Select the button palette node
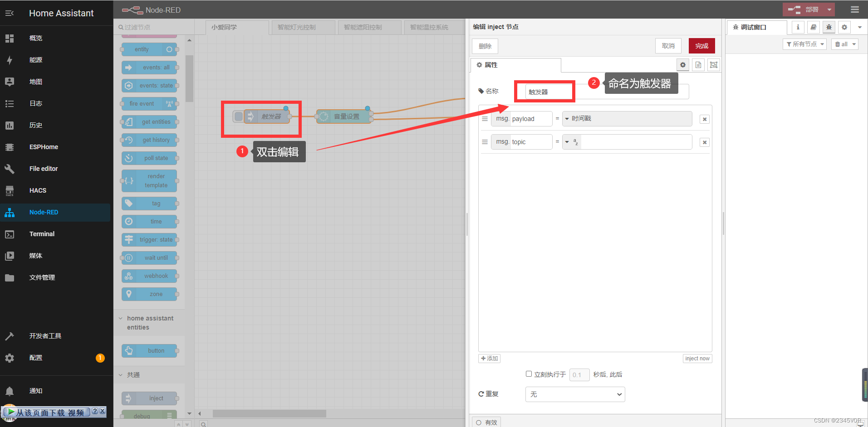The image size is (868, 427). coord(149,351)
